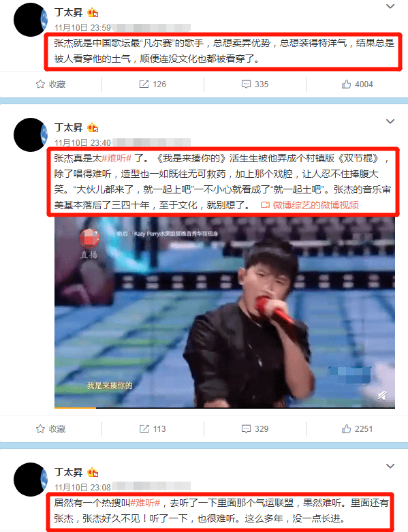
Task: Open #难听# hashtag in second post
Action: coord(116,158)
